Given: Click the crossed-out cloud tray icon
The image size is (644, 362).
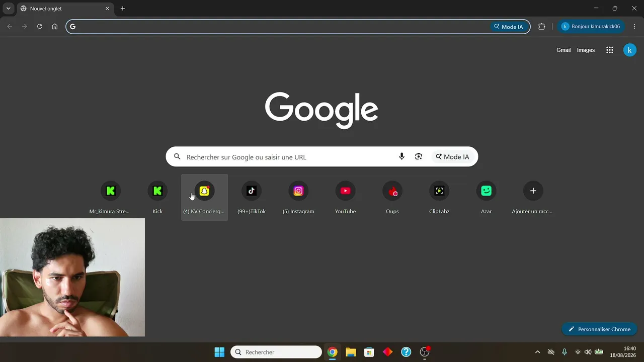Looking at the screenshot, I should [x=551, y=352].
